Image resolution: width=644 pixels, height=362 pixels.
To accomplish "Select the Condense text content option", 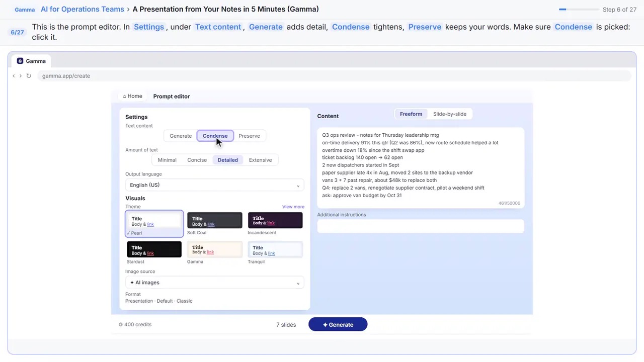I will [215, 136].
